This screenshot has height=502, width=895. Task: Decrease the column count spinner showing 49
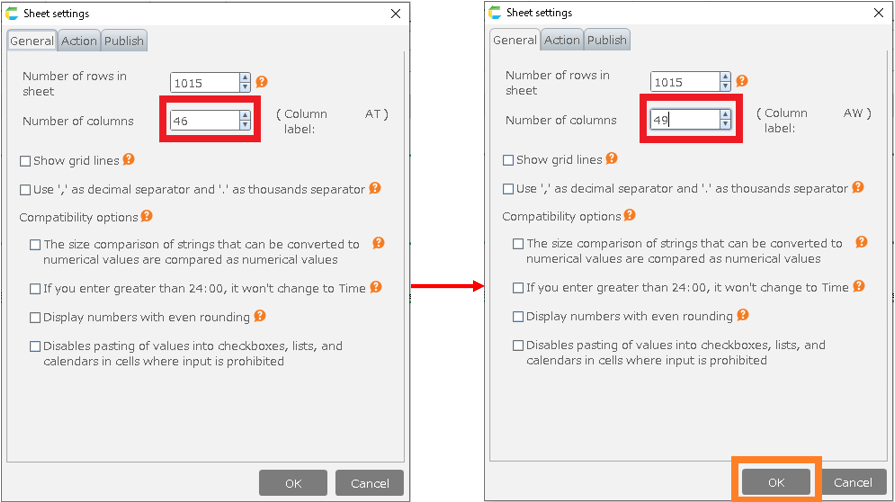click(x=725, y=125)
